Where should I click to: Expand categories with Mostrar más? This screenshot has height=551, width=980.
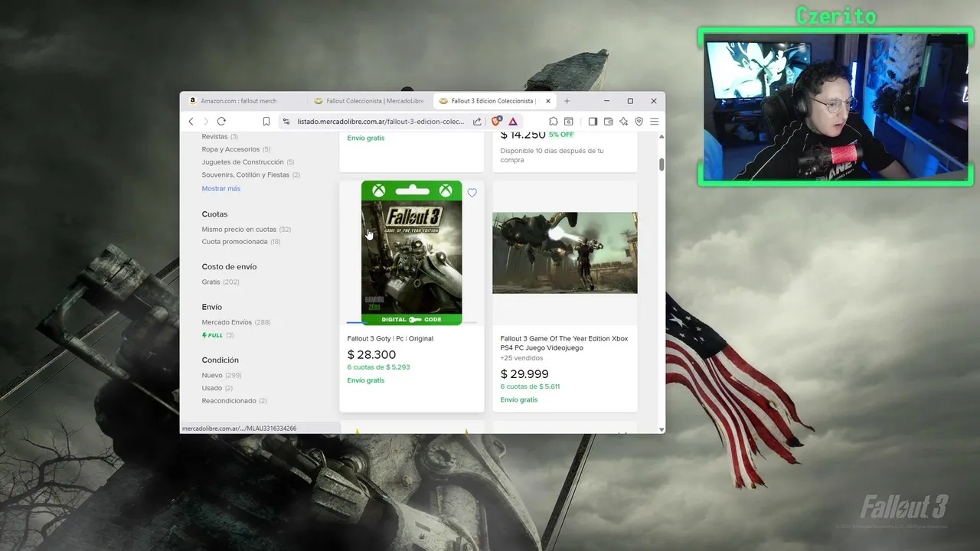(x=220, y=188)
